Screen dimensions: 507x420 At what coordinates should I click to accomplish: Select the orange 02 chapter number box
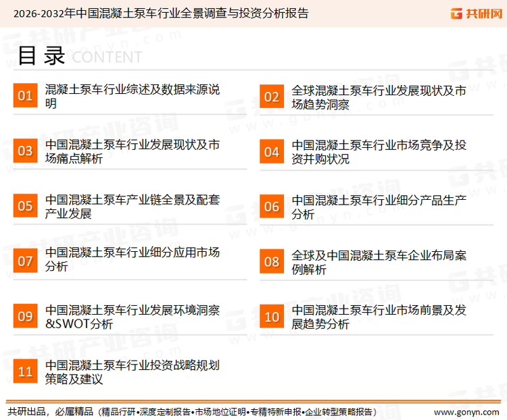tap(272, 97)
